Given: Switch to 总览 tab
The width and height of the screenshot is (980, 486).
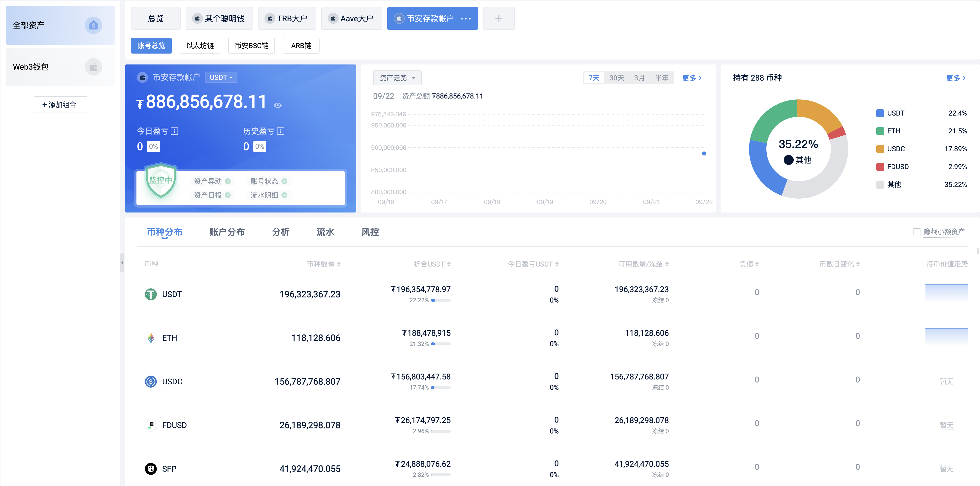Looking at the screenshot, I should [x=156, y=18].
